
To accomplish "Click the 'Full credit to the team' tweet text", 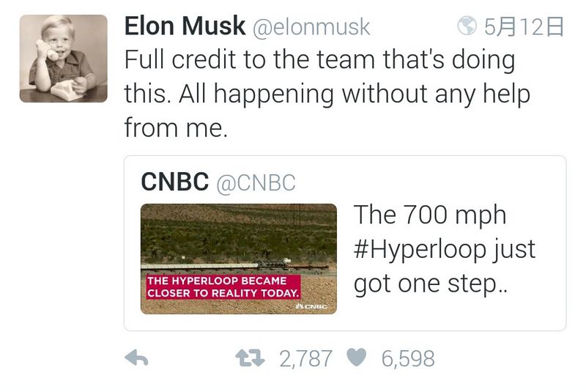I will [x=319, y=60].
